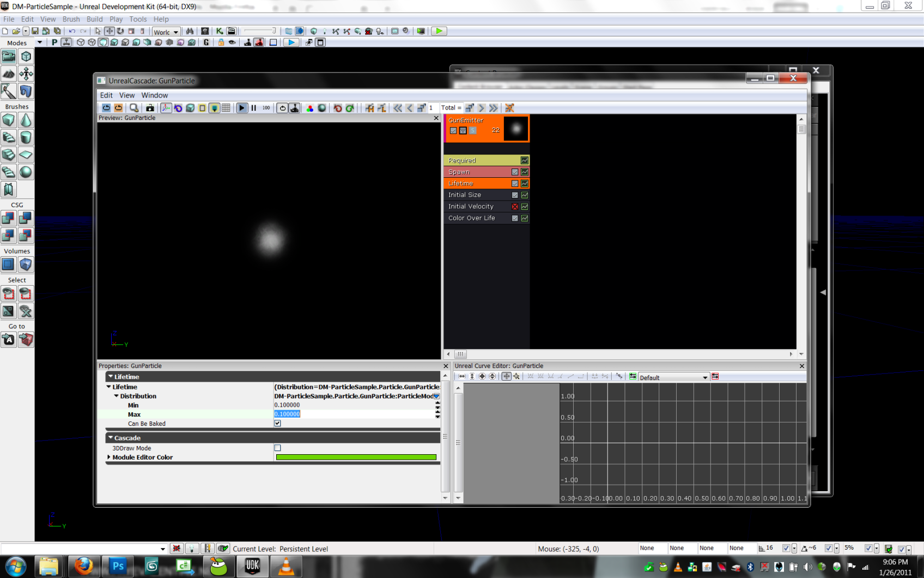Click Restart Sim icon in Cascade toolbar
The width and height of the screenshot is (924, 578).
pyautogui.click(x=106, y=108)
